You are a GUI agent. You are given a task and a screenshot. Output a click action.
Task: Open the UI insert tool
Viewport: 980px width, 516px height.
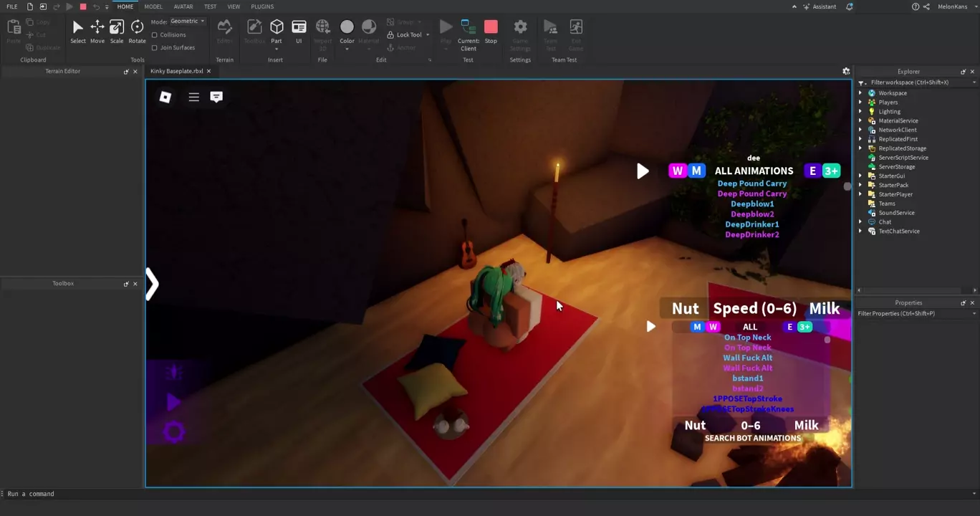point(299,32)
